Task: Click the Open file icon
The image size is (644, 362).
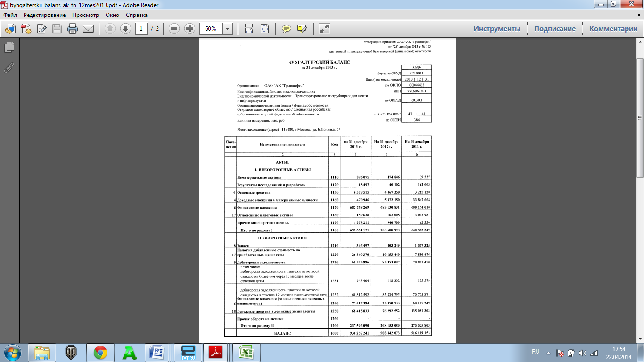Action: (x=10, y=29)
